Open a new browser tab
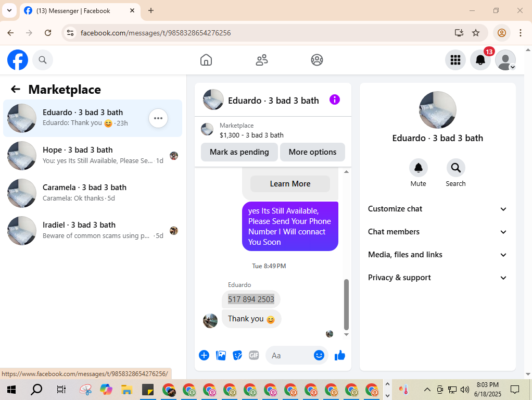Viewport: 532px width, 400px height. [x=151, y=10]
